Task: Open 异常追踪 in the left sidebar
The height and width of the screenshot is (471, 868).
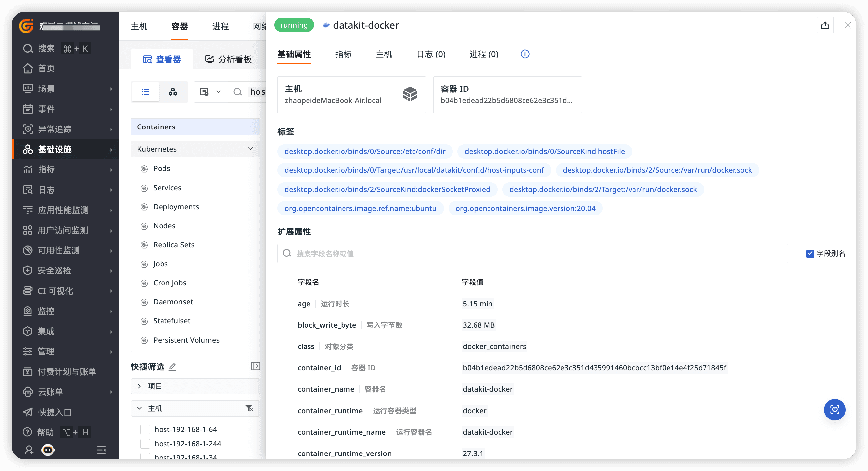Action: 55,129
